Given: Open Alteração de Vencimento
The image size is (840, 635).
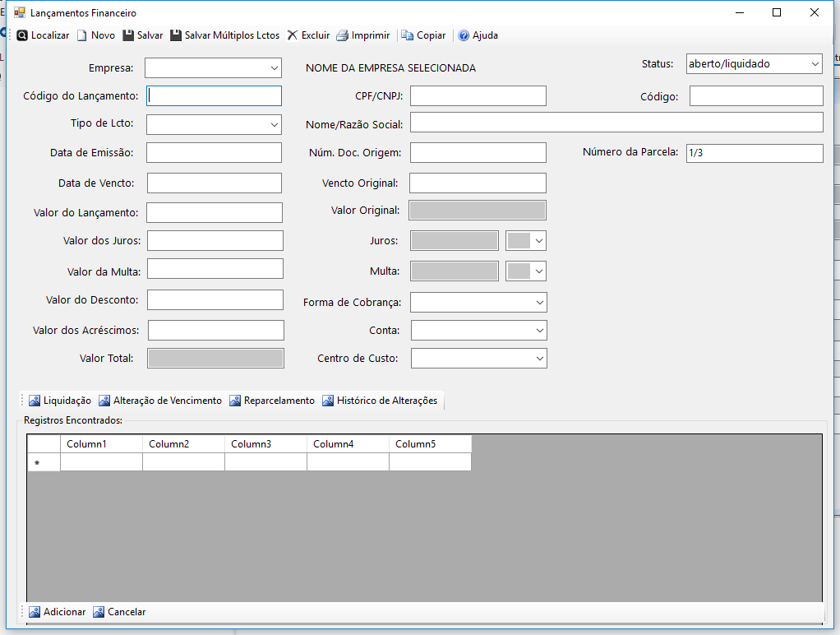Looking at the screenshot, I should [x=160, y=401].
